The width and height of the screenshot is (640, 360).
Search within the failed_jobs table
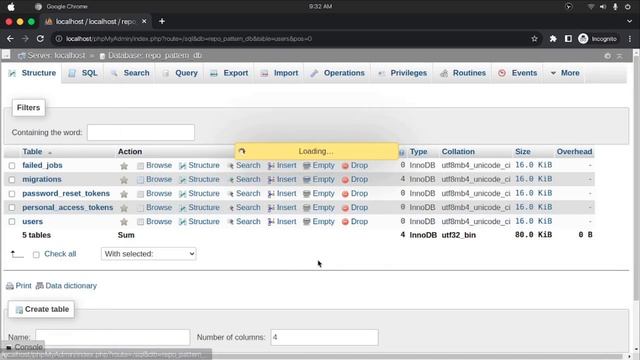(244, 165)
